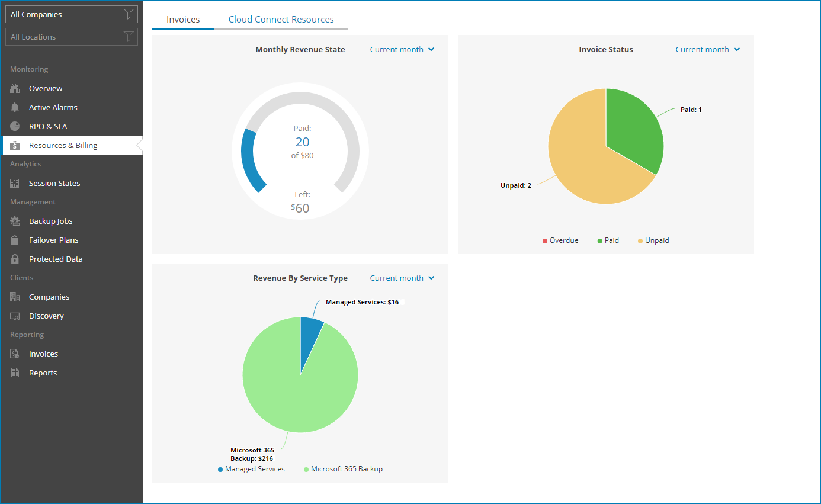This screenshot has height=504, width=821.
Task: Select the Overview monitoring icon
Action: point(15,88)
